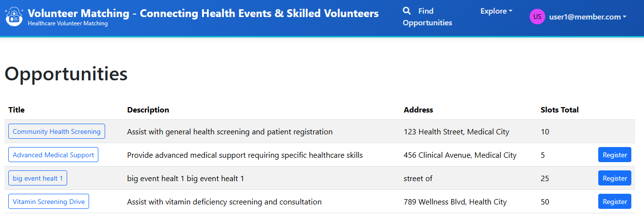The height and width of the screenshot is (222, 644).
Task: Open Find Opportunities page
Action: 427,17
